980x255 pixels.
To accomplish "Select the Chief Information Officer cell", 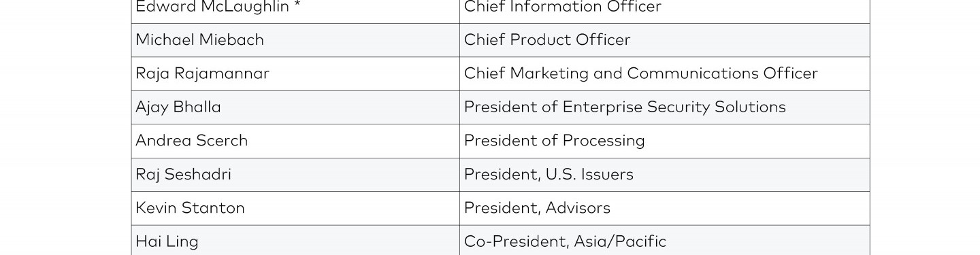I will 664,7.
